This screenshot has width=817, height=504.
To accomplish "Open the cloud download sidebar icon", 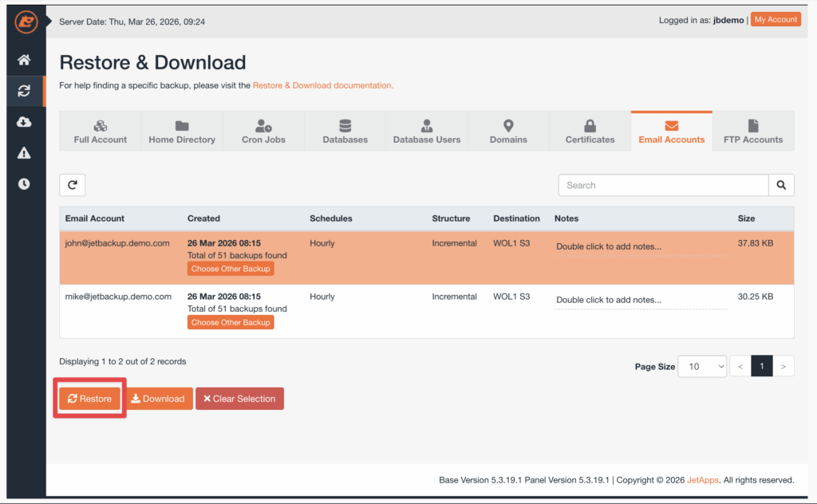I will coord(24,122).
